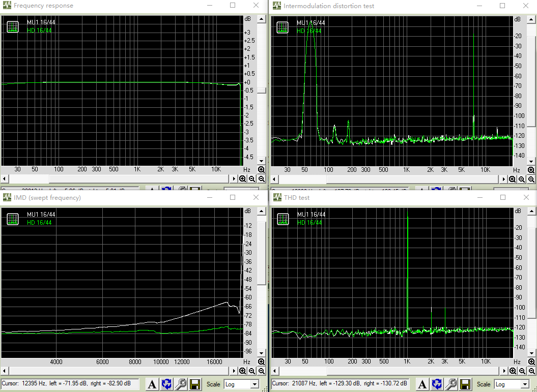Click the A text icon in IMD swept frequency toolbar
The width and height of the screenshot is (537, 392).
pyautogui.click(x=152, y=384)
